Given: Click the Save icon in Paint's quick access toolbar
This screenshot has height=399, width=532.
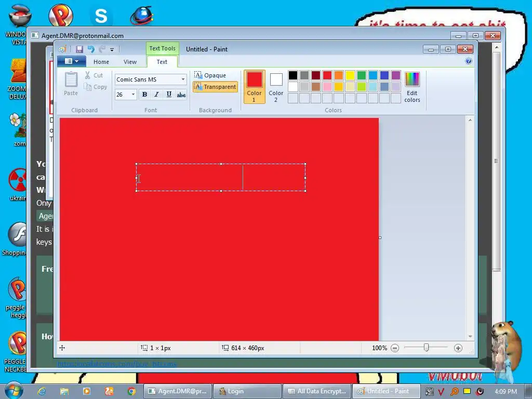Looking at the screenshot, I should point(79,49).
